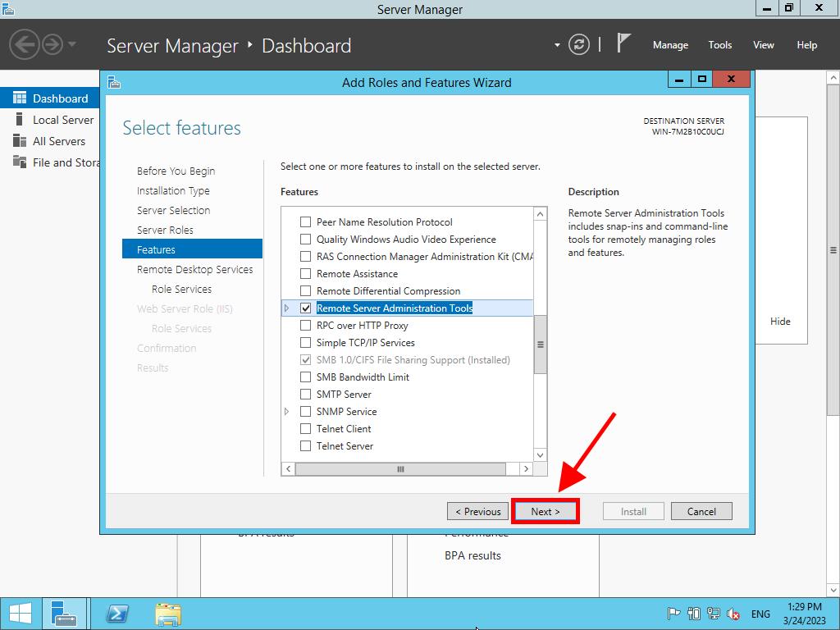Refresh the Server Manager dashboard
The height and width of the screenshot is (630, 840).
point(578,44)
